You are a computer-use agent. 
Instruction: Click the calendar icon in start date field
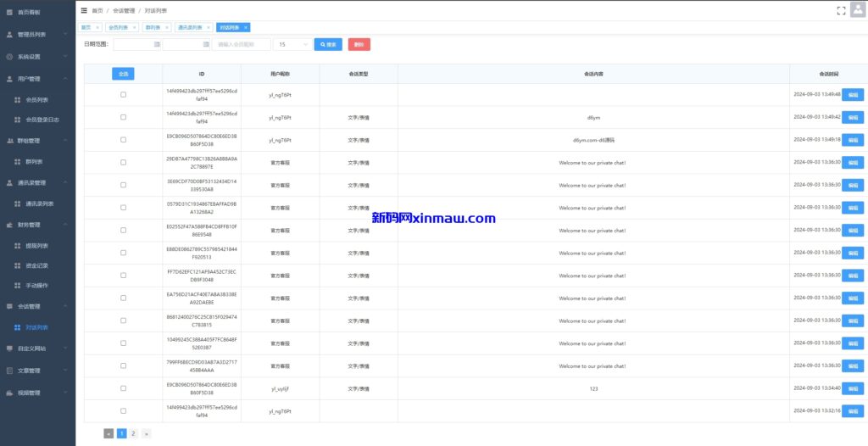(157, 44)
